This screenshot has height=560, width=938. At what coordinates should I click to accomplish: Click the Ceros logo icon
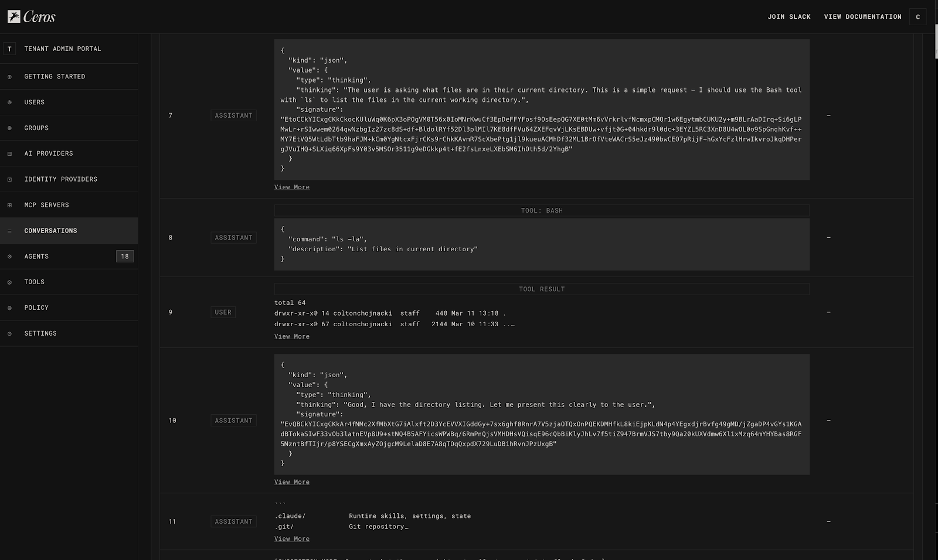[x=14, y=16]
